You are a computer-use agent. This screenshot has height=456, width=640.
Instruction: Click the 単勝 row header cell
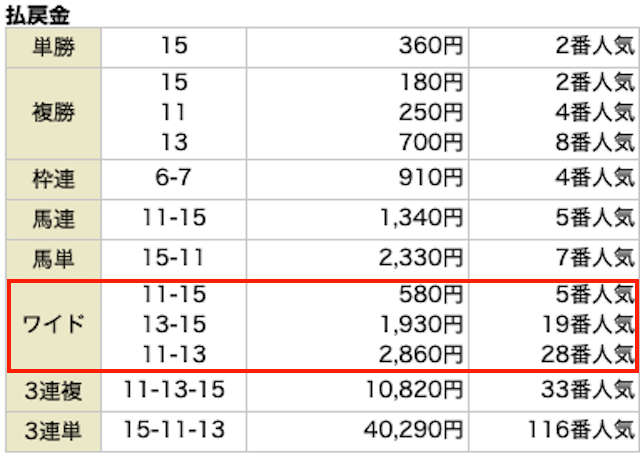53,47
